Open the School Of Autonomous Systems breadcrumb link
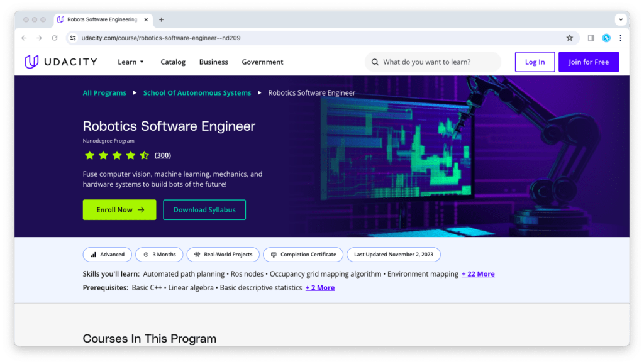644x364 pixels. pyautogui.click(x=197, y=92)
